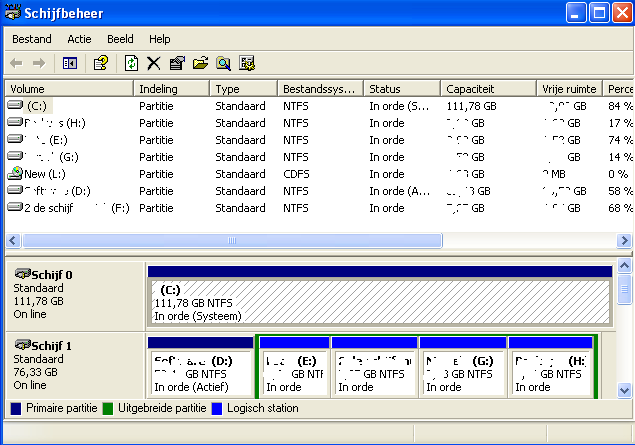Open the Help toolbar icon

(101, 63)
